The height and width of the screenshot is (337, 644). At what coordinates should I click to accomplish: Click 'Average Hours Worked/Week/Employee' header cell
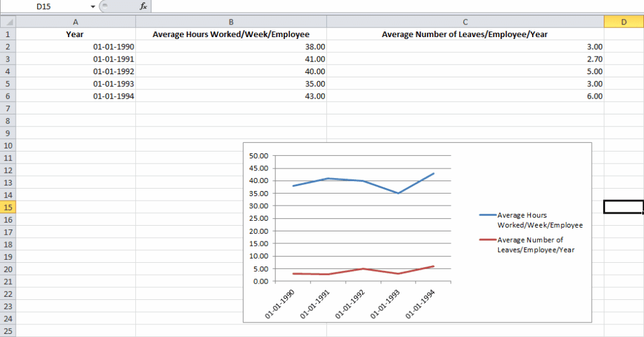(231, 34)
